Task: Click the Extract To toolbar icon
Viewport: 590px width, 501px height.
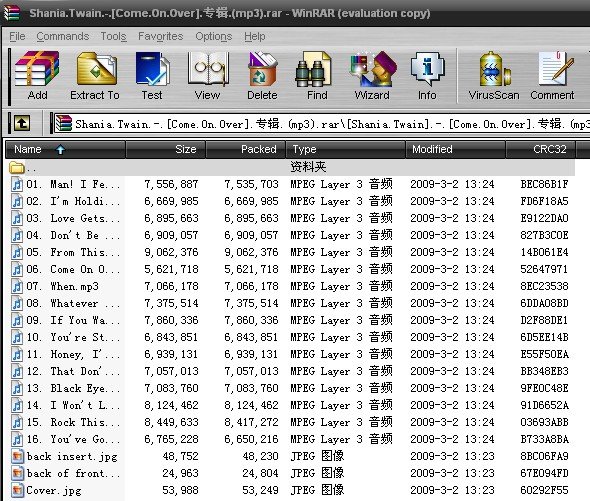Action: click(x=95, y=75)
